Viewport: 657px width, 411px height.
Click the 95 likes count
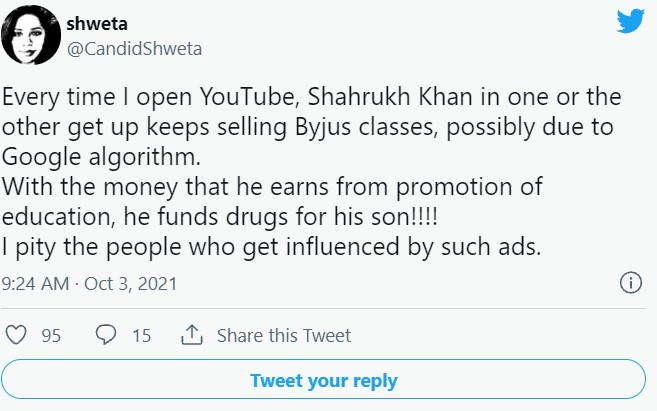coord(51,336)
